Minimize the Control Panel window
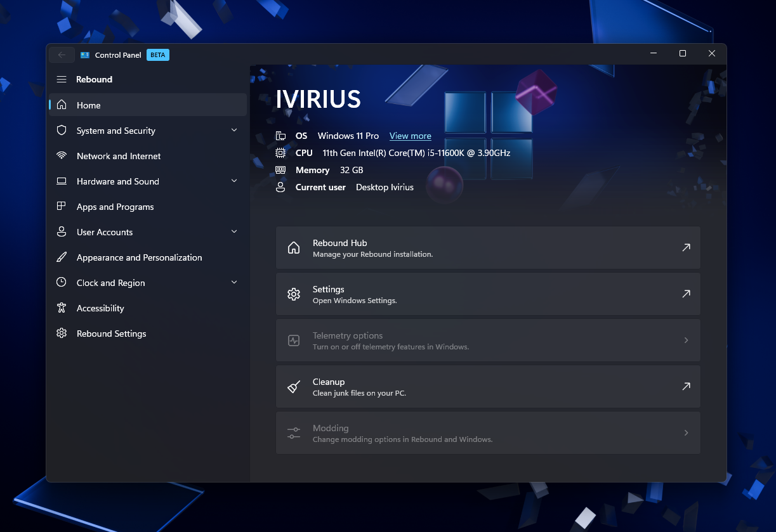 click(x=654, y=54)
